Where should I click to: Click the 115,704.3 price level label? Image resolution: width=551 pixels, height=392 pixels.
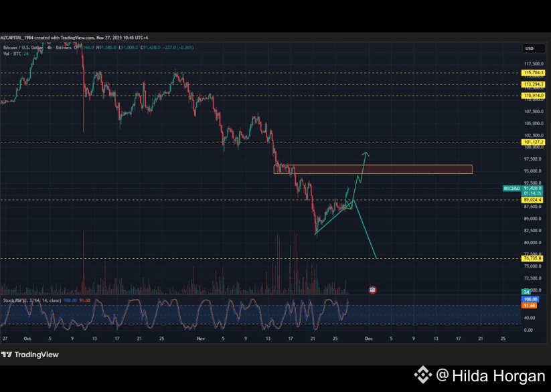point(534,73)
